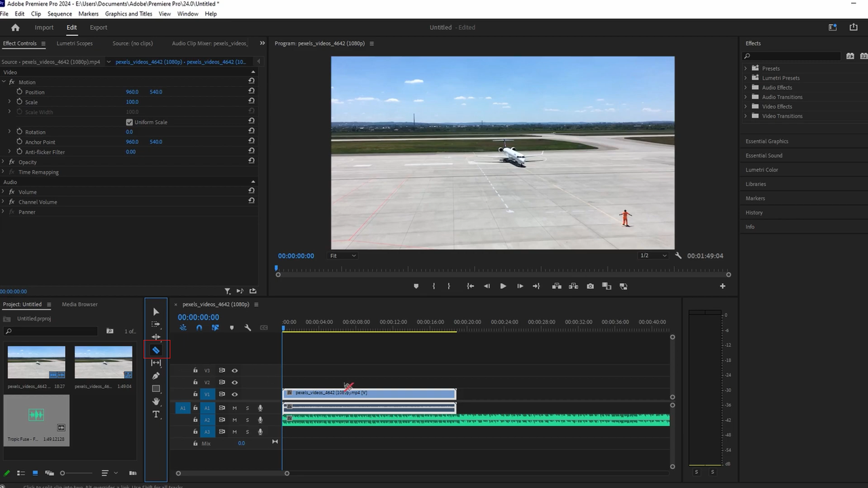This screenshot has width=868, height=488.
Task: Toggle Snap in Timeline magnet icon
Action: click(x=199, y=328)
